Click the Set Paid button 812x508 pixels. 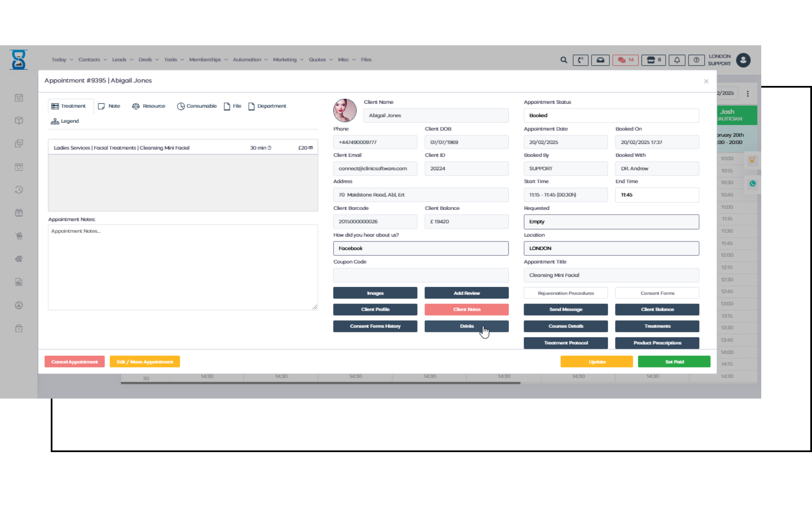[x=674, y=362]
